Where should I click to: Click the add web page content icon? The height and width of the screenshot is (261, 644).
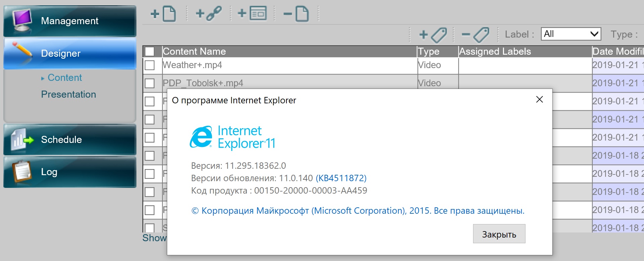[252, 14]
